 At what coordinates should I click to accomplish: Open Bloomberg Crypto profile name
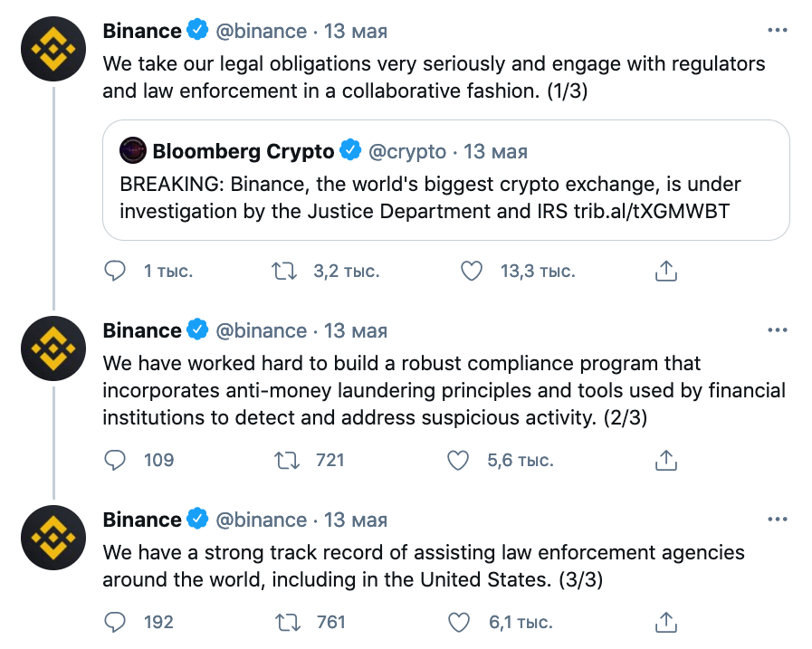pyautogui.click(x=244, y=151)
